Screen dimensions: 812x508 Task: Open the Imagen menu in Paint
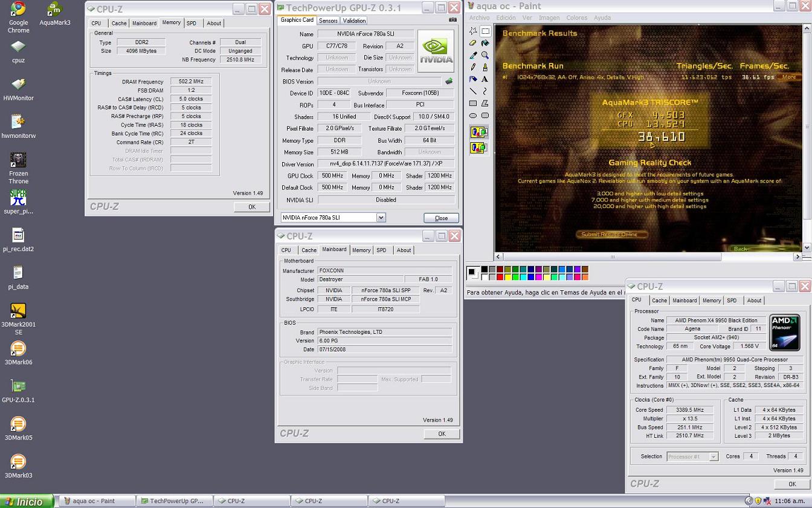point(549,18)
